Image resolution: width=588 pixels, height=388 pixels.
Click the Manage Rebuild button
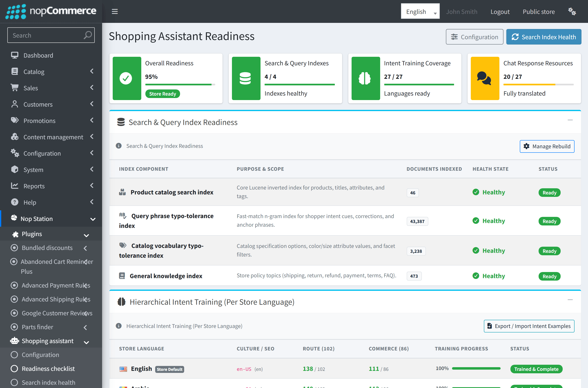[547, 146]
